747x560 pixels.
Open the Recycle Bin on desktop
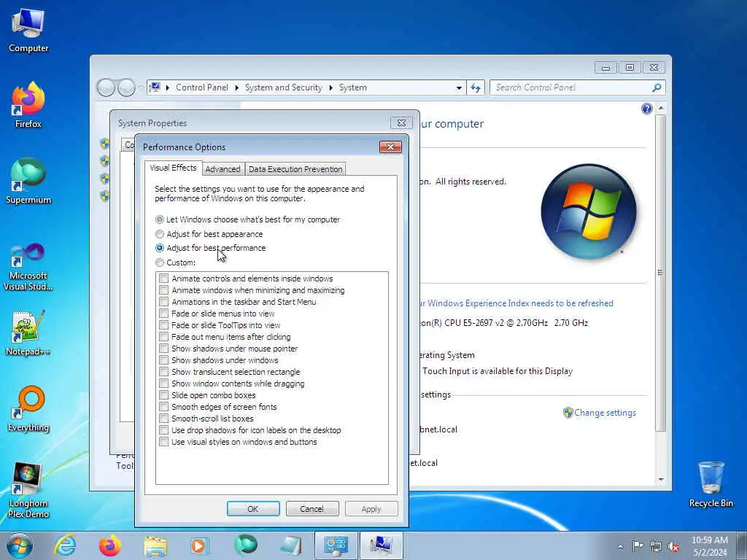(x=711, y=484)
